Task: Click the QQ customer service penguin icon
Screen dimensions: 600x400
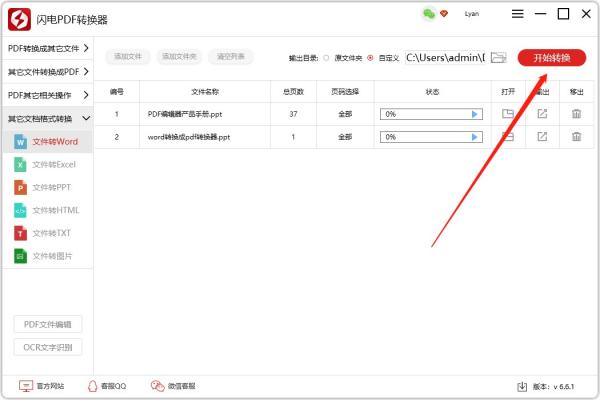Action: pos(93,386)
